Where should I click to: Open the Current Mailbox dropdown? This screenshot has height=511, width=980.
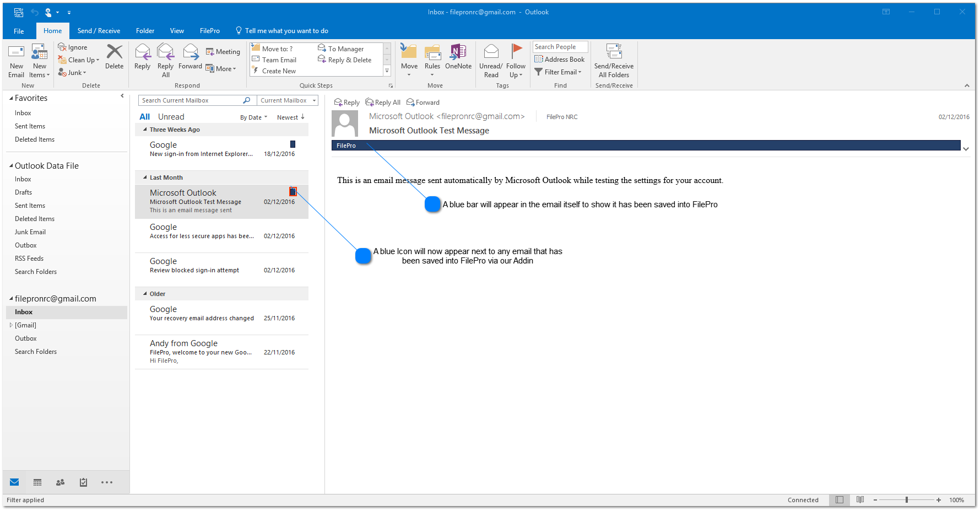(x=288, y=100)
